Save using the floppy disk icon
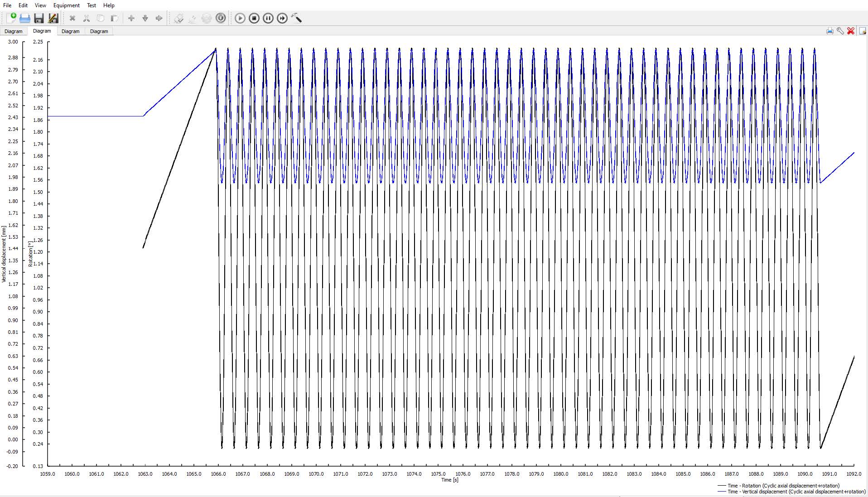 pyautogui.click(x=39, y=18)
